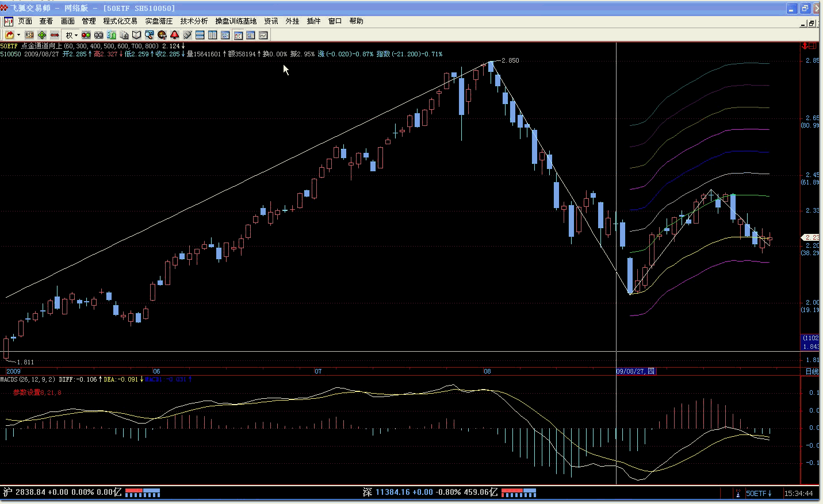The image size is (823, 504).
Task: Click the red-and-green double circles toolbar icon
Action: click(x=86, y=35)
